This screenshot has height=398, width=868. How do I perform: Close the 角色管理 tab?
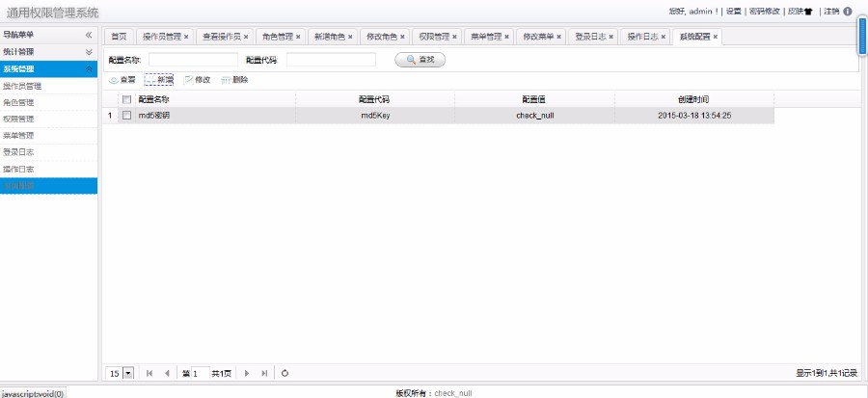[298, 37]
